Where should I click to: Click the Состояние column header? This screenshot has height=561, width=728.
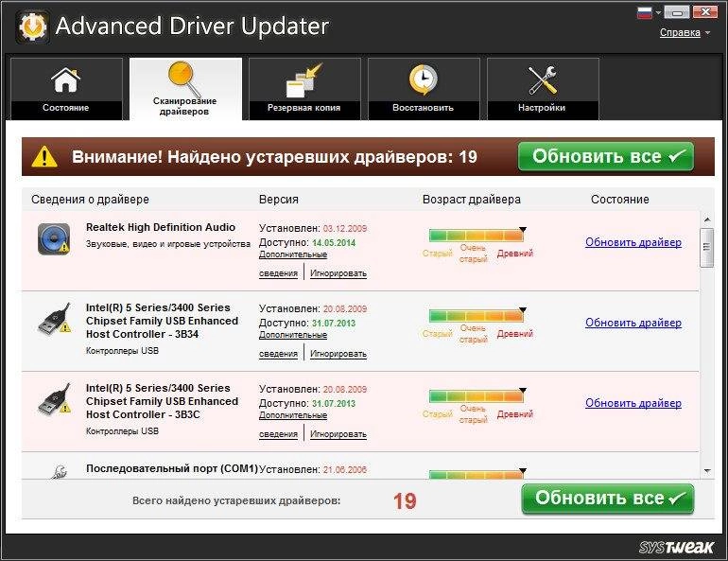click(620, 200)
